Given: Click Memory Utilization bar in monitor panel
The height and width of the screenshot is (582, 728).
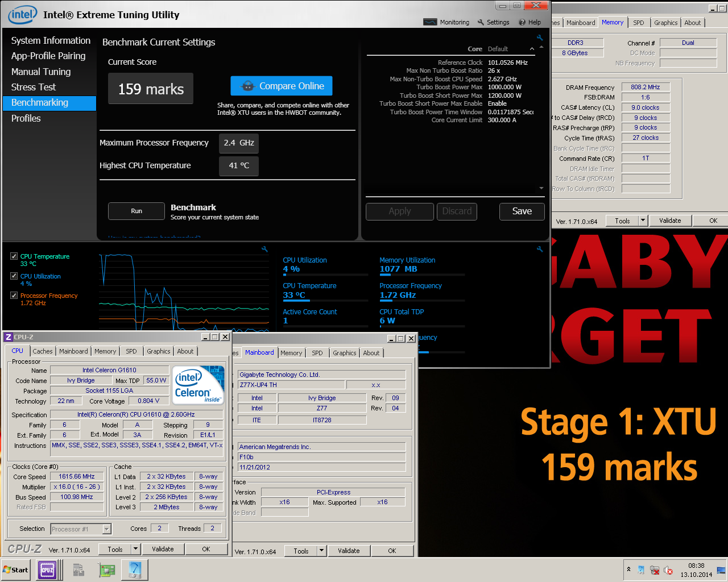Looking at the screenshot, I should [x=422, y=275].
